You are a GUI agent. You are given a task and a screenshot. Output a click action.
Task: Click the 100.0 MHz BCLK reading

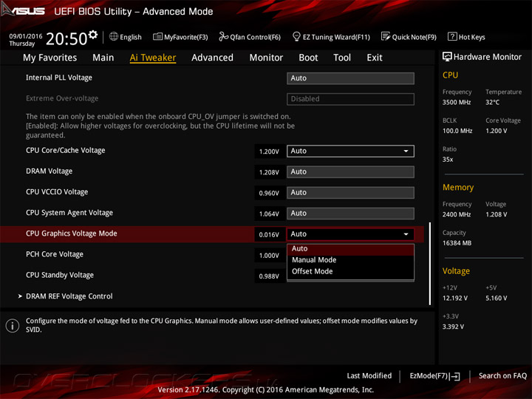click(457, 131)
